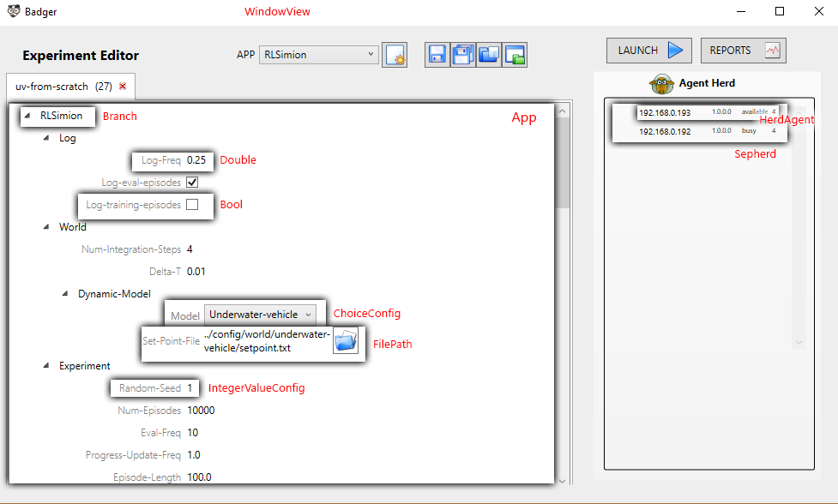
Task: Minimize the Badger window
Action: (741, 11)
